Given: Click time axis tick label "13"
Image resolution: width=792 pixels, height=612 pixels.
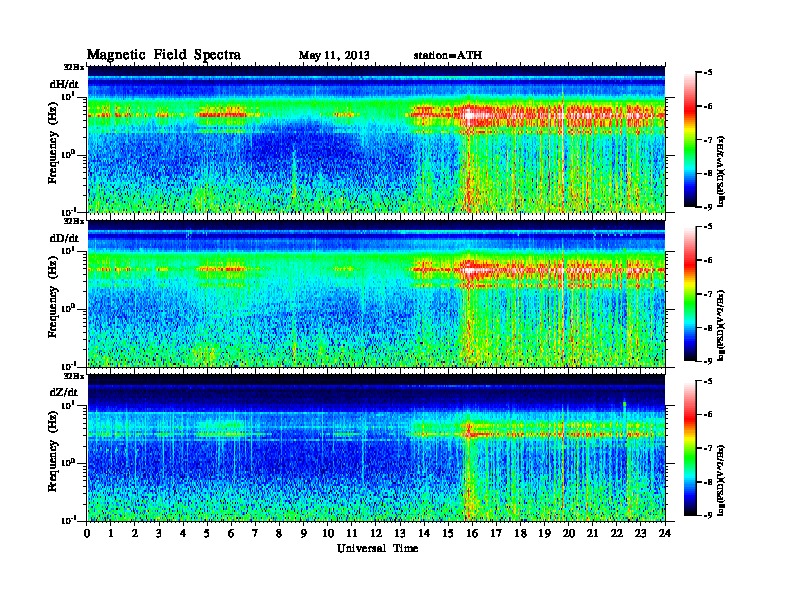Looking at the screenshot, I should 400,533.
